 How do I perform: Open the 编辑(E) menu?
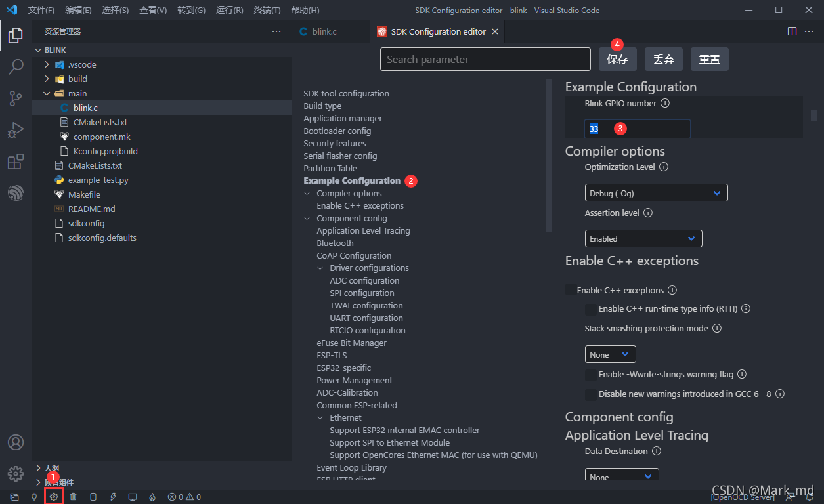point(79,10)
